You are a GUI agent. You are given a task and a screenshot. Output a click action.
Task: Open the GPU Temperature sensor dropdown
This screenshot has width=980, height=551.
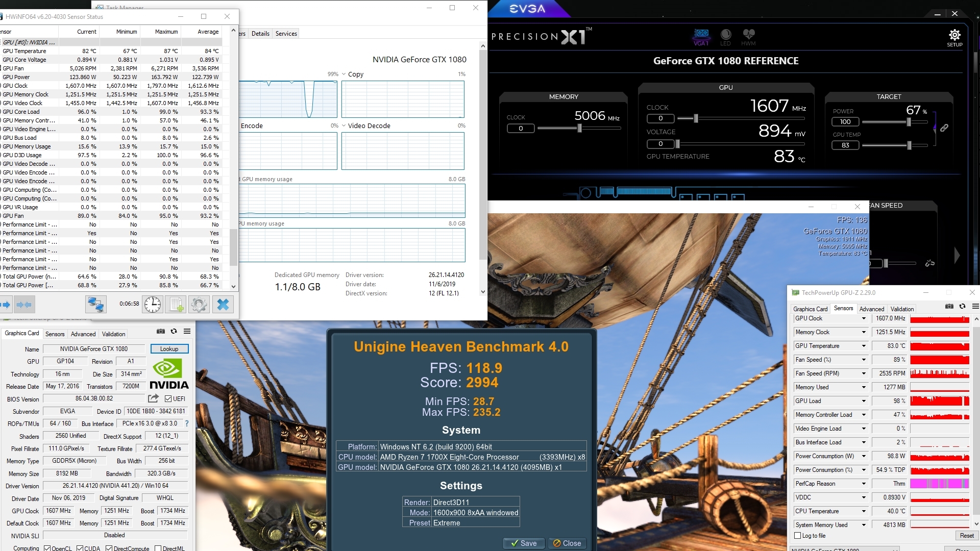click(x=864, y=346)
